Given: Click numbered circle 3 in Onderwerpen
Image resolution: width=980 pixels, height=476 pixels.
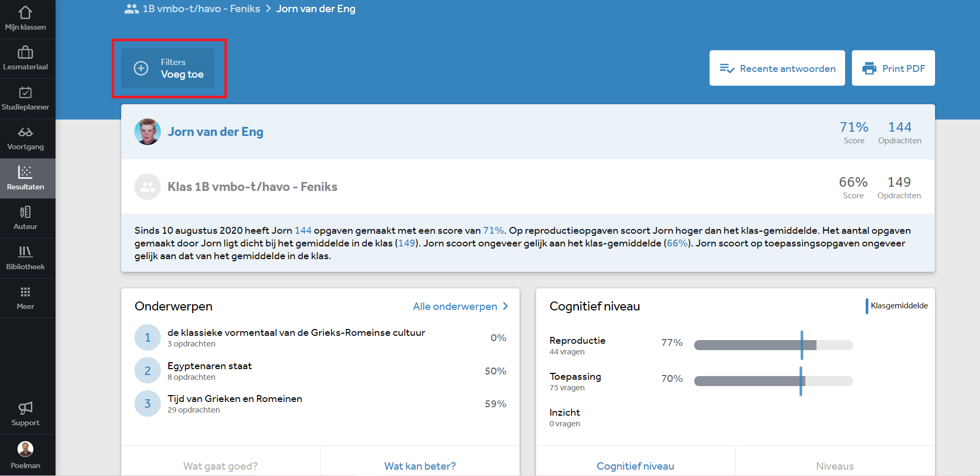Looking at the screenshot, I should 148,404.
